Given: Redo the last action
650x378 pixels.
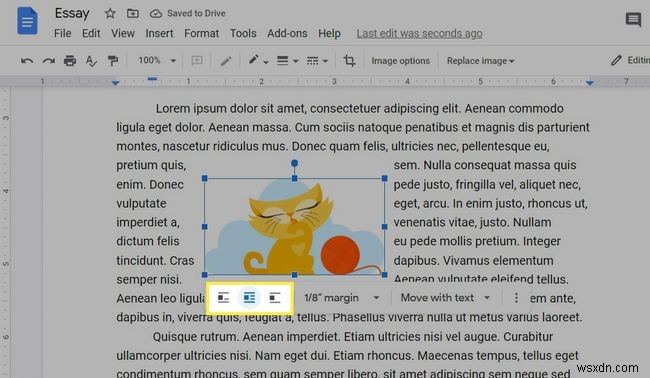Looking at the screenshot, I should (x=49, y=61).
